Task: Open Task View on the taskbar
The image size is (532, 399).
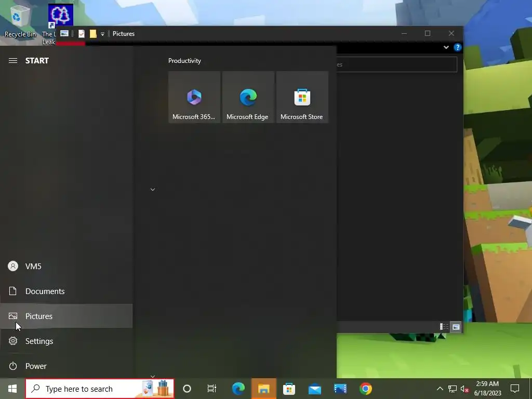Action: 212,389
